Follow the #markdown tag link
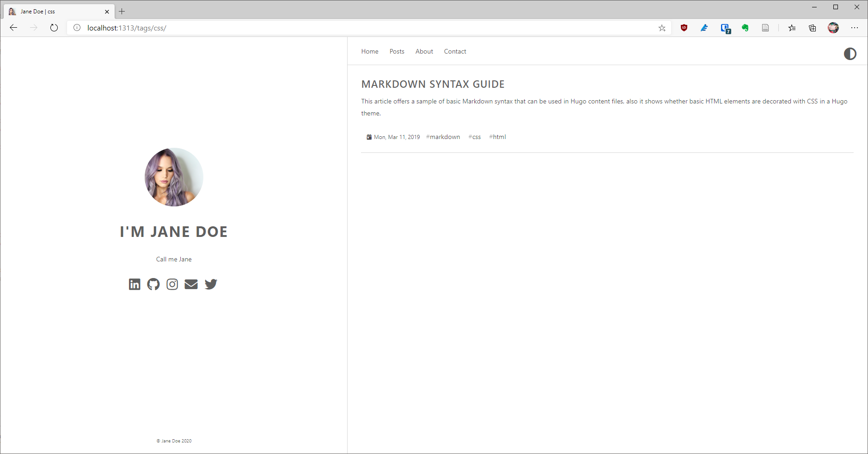The image size is (868, 454). 443,137
